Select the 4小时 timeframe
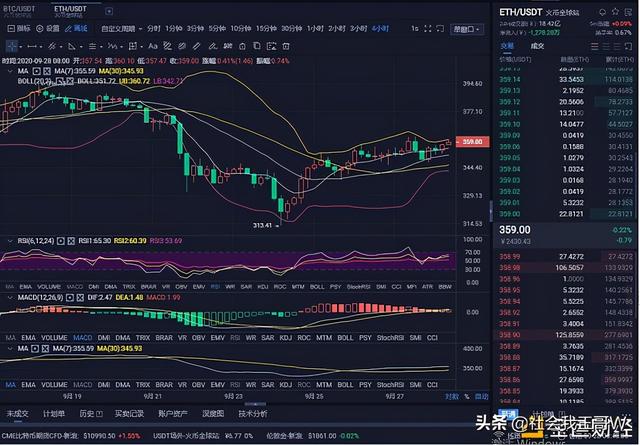 (380, 29)
